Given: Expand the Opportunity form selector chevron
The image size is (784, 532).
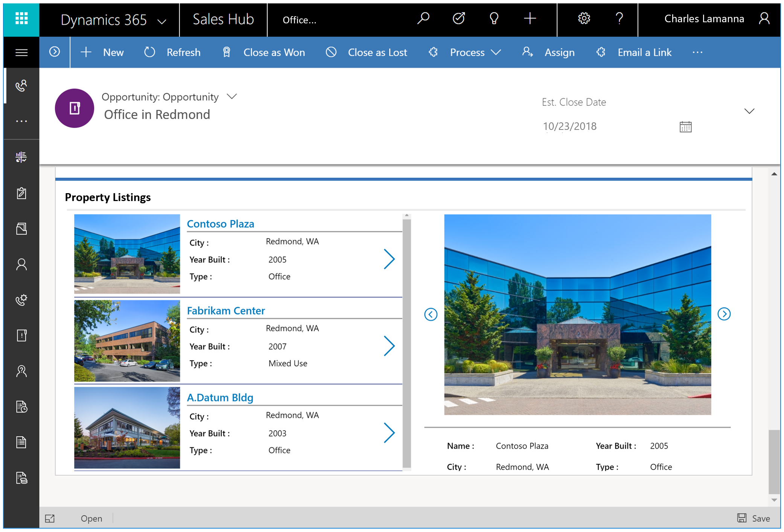Looking at the screenshot, I should [232, 97].
